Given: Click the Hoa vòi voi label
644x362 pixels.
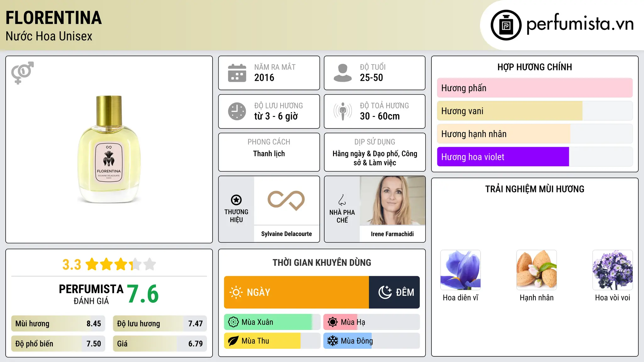Looking at the screenshot, I should 613,298.
